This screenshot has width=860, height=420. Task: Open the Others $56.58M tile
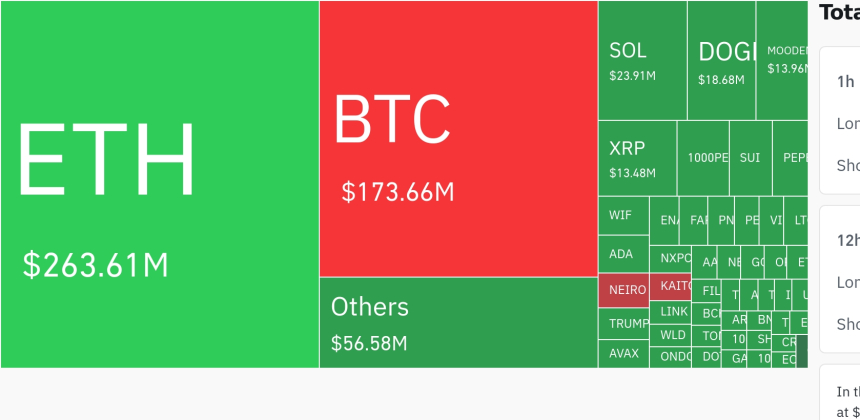coord(458,322)
